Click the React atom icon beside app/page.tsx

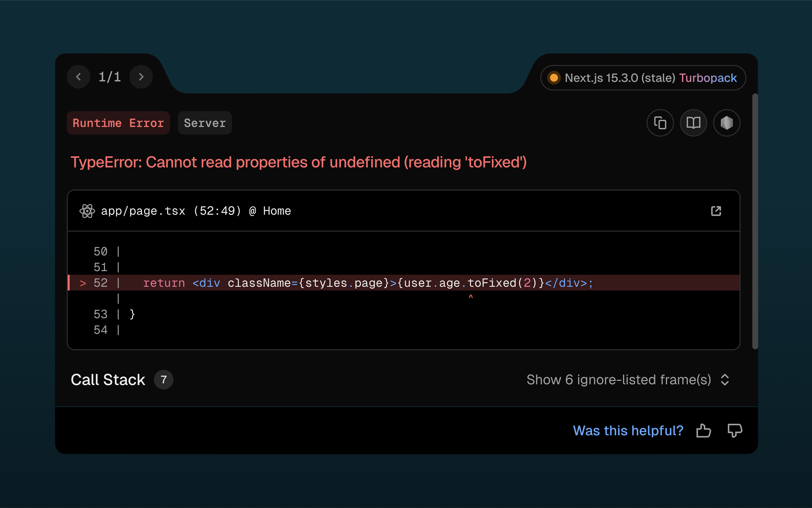(x=87, y=211)
